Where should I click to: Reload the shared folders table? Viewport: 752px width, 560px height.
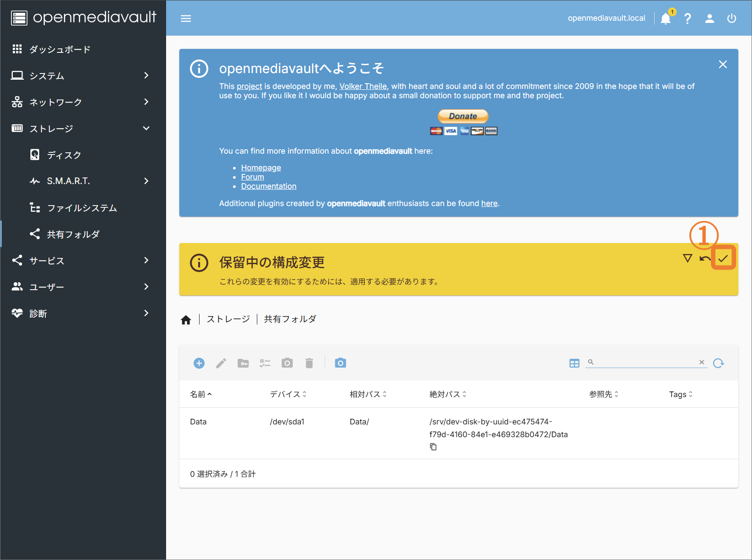(x=719, y=363)
